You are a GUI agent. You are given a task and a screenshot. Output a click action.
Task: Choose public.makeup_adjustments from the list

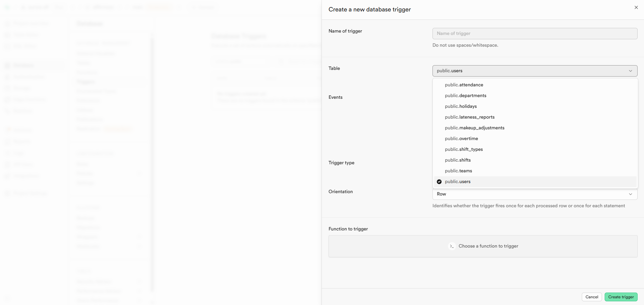pyautogui.click(x=475, y=128)
